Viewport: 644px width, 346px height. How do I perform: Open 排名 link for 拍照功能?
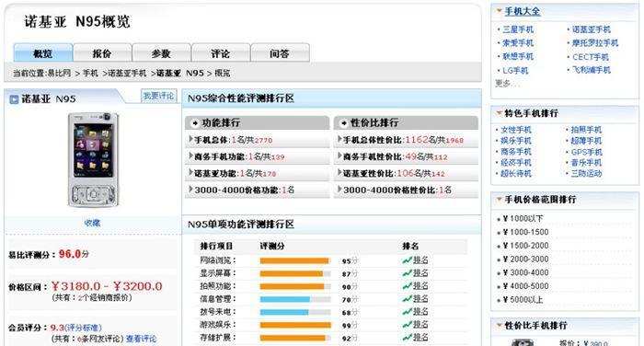click(x=420, y=285)
